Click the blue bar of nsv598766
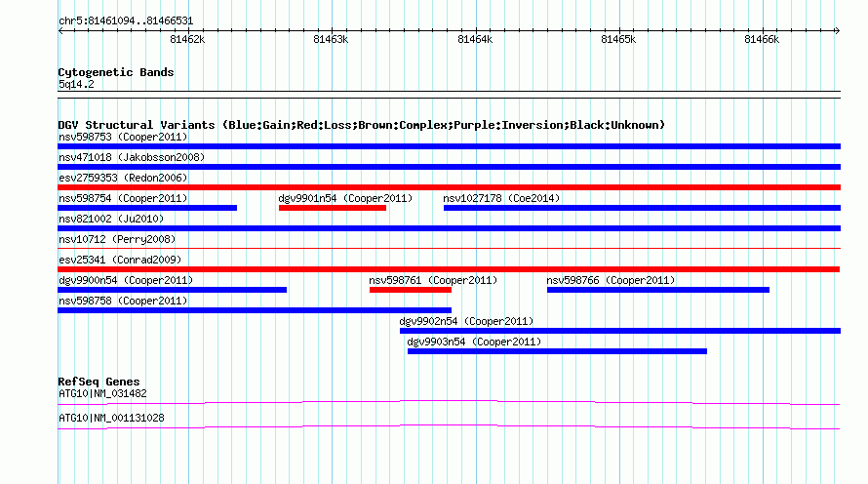The height and width of the screenshot is (484, 868). [658, 290]
